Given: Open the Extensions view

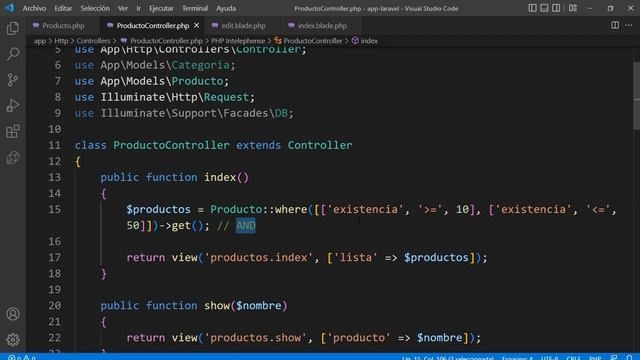Looking at the screenshot, I should coord(13,131).
